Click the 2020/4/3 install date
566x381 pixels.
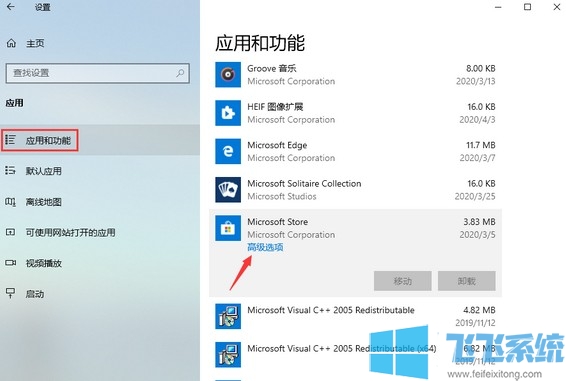477,120
